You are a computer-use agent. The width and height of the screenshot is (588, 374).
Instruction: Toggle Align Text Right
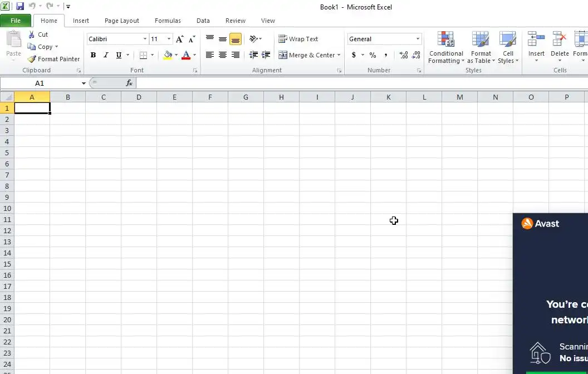(x=236, y=55)
